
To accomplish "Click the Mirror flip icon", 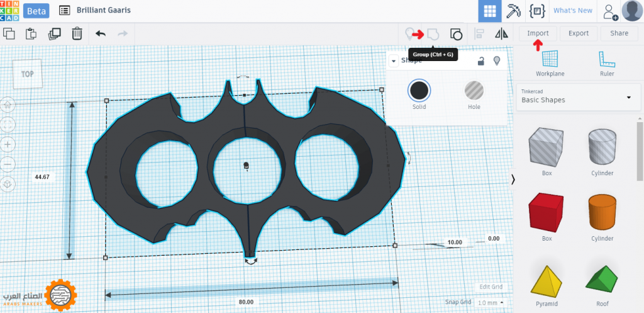I will [501, 33].
